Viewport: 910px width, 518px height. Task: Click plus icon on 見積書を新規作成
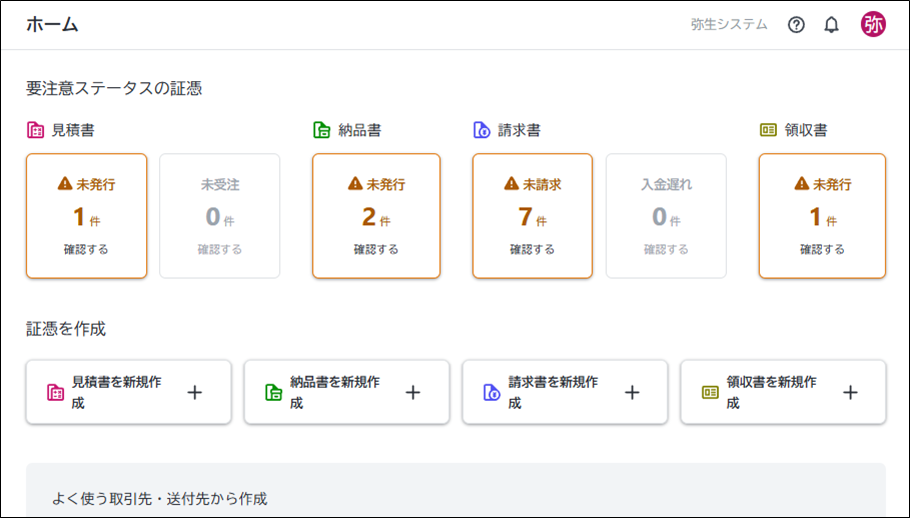point(195,393)
